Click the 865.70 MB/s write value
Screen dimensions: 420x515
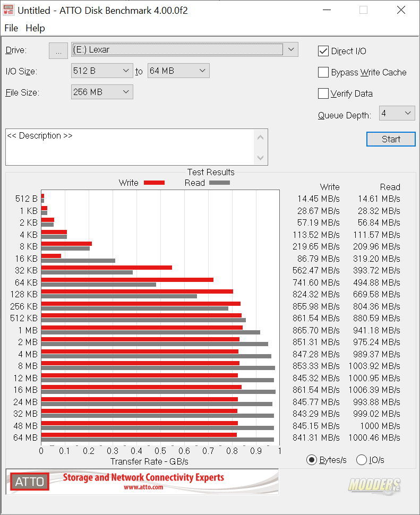[x=316, y=330]
